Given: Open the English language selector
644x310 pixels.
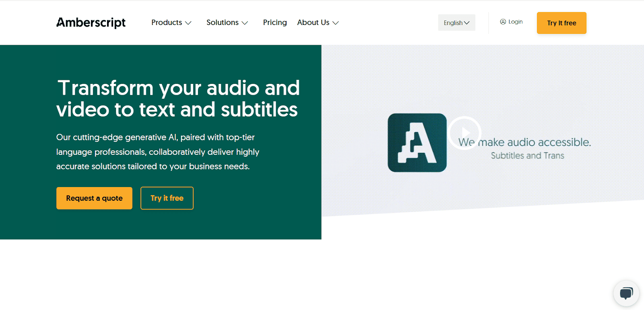Looking at the screenshot, I should coord(456,23).
